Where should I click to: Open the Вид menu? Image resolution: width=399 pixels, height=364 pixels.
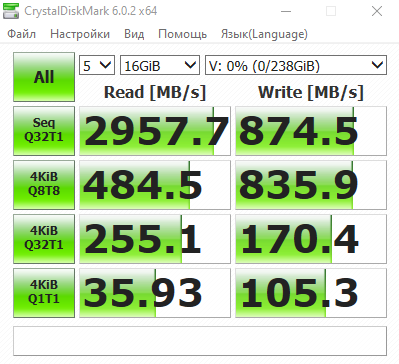(134, 34)
